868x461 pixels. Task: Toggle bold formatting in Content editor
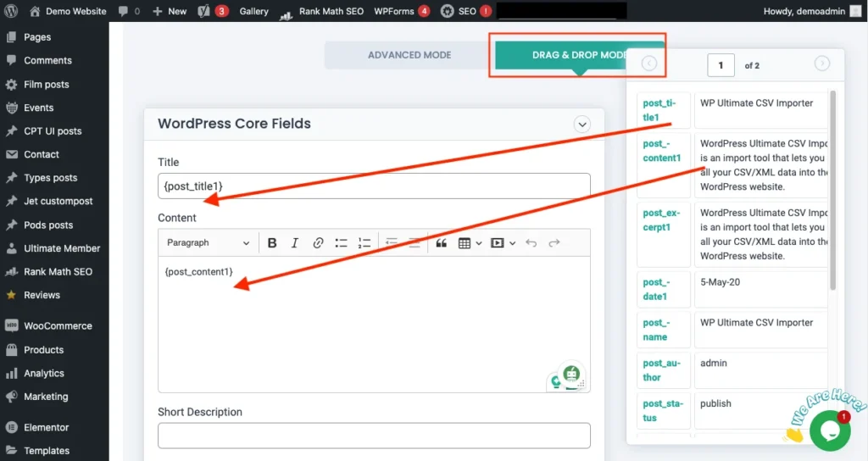[272, 243]
